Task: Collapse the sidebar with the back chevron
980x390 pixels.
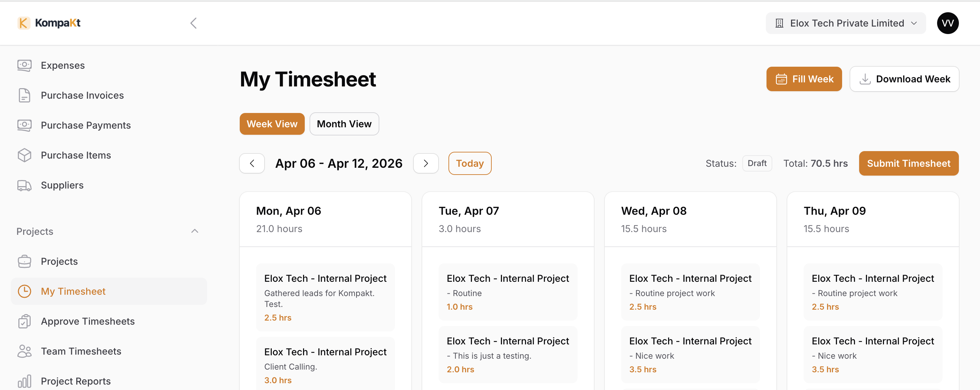Action: pos(194,23)
